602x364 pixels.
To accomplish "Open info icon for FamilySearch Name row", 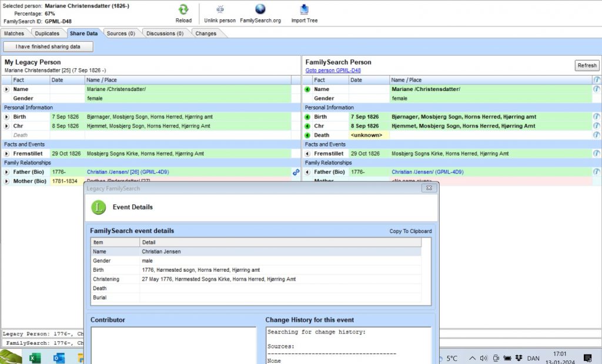I will click(597, 89).
